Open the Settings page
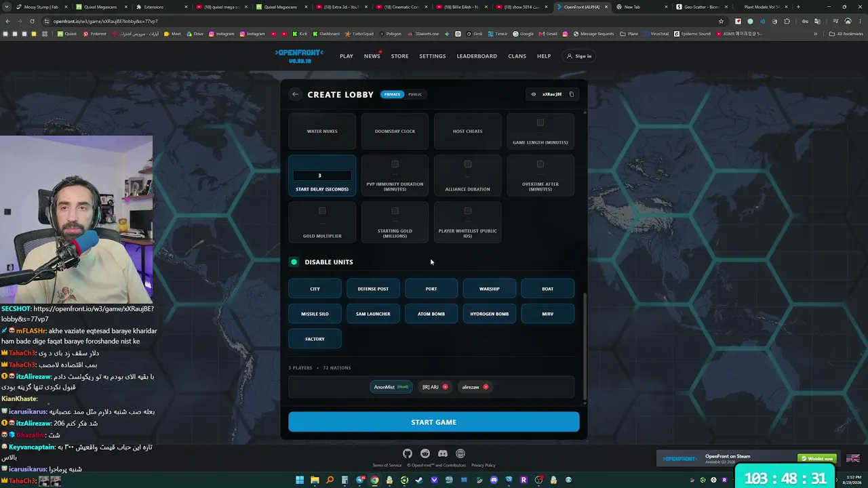Screen dimensions: 868x488 coord(433,56)
